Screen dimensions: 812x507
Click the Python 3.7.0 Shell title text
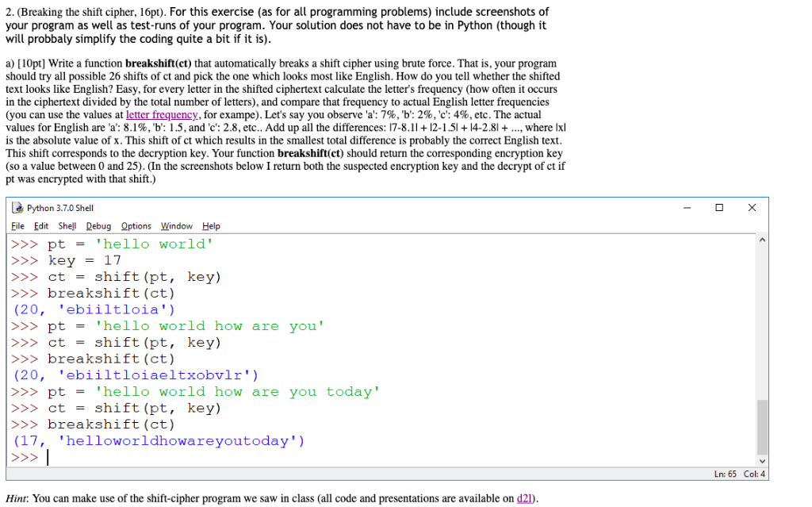[x=60, y=208]
